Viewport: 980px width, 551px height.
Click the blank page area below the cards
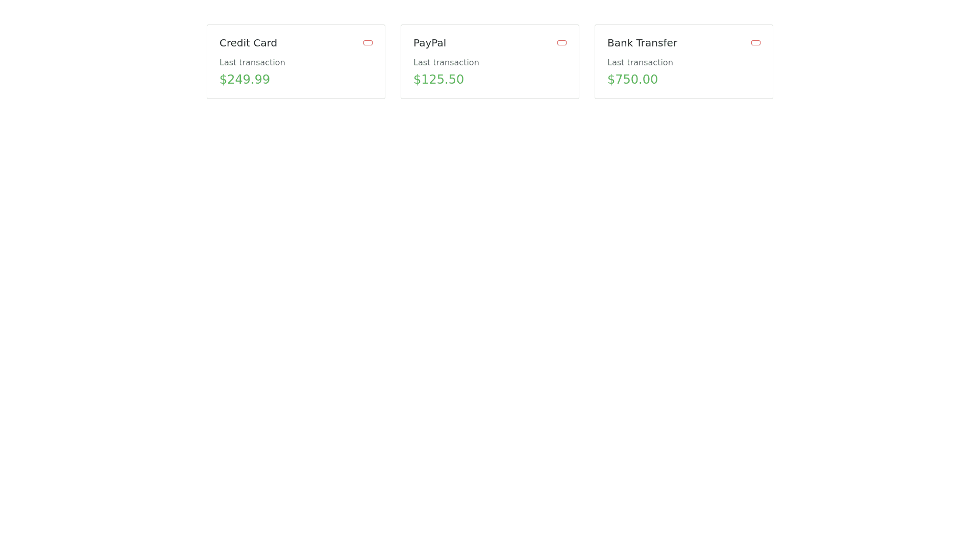490,306
